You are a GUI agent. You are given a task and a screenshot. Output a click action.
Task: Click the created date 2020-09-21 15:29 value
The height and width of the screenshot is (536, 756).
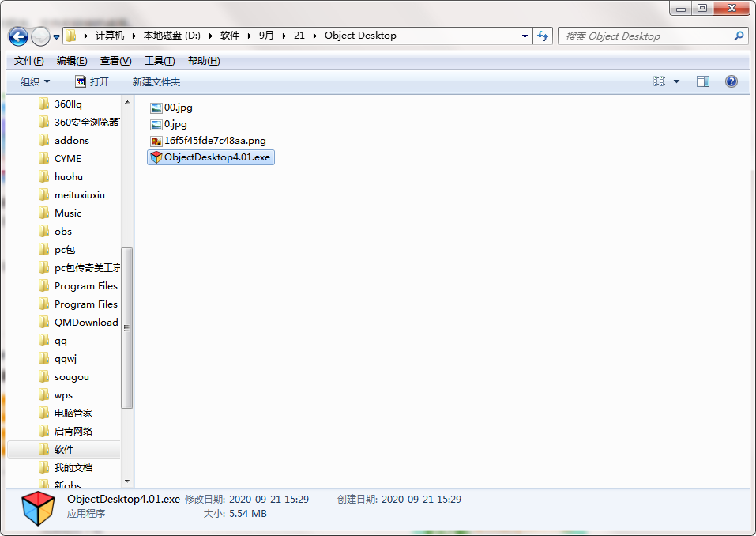(421, 500)
